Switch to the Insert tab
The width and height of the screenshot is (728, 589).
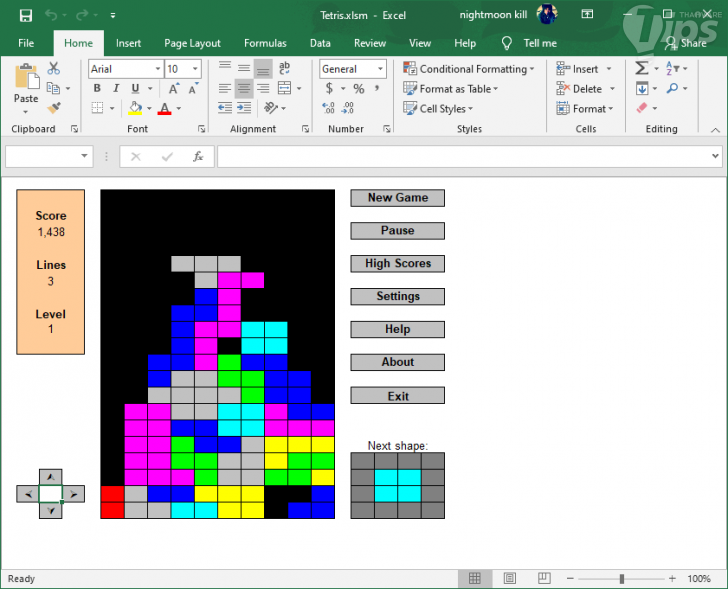[x=128, y=43]
